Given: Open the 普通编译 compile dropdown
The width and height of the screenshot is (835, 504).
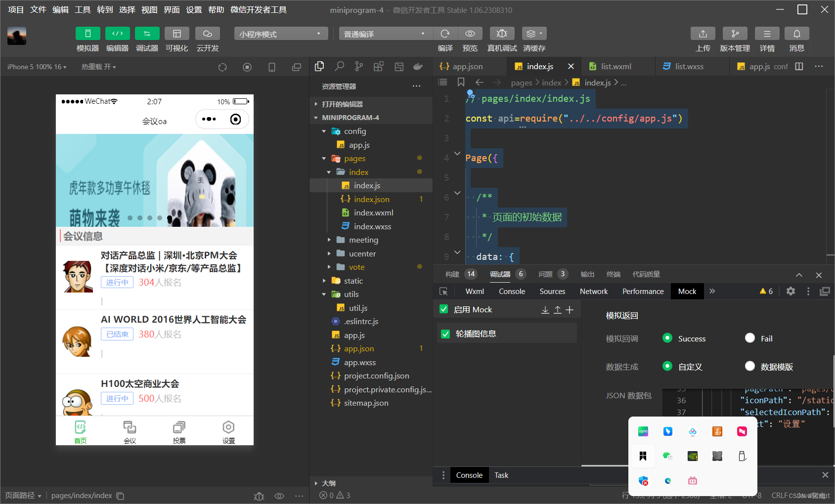Looking at the screenshot, I should click(386, 34).
